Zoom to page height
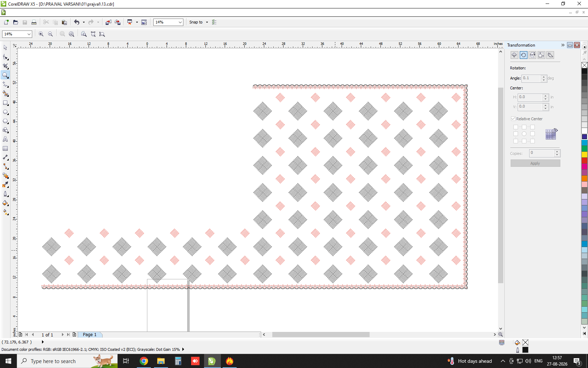The height and width of the screenshot is (368, 588). click(x=102, y=34)
